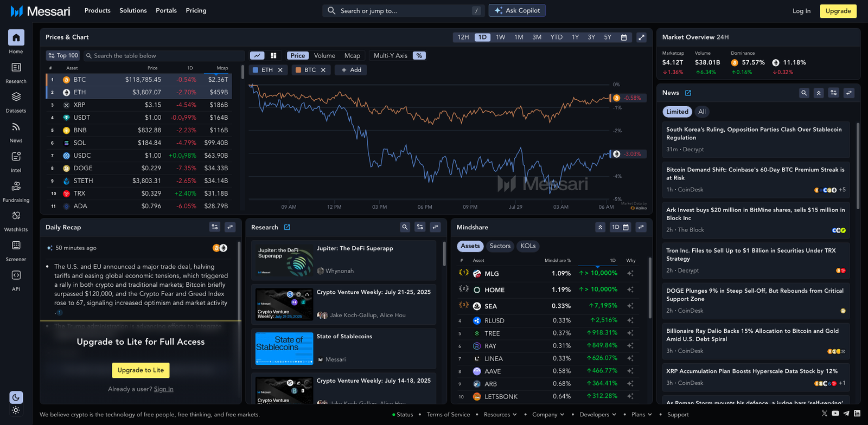The width and height of the screenshot is (868, 425).
Task: Remove ETH from the chart
Action: tap(280, 70)
